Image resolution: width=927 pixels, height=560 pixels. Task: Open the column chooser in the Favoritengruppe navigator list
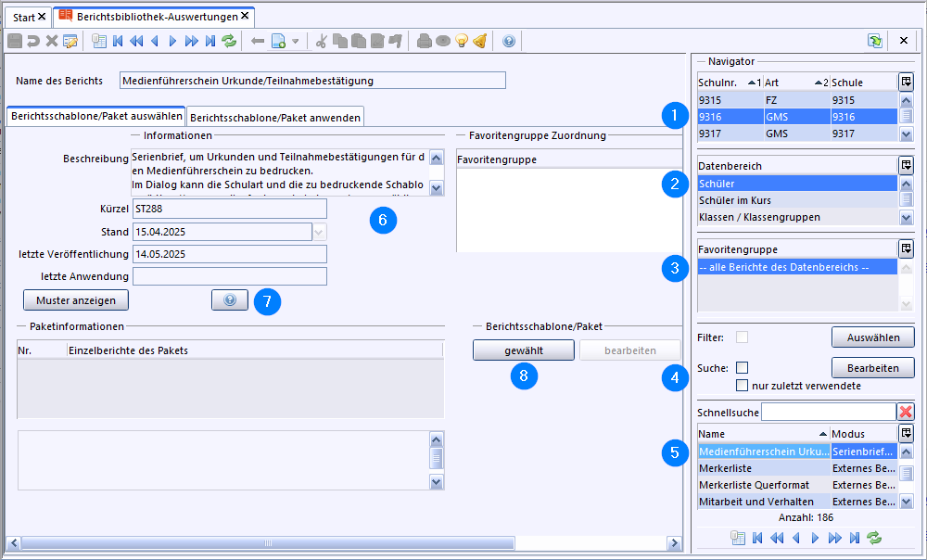(x=907, y=249)
